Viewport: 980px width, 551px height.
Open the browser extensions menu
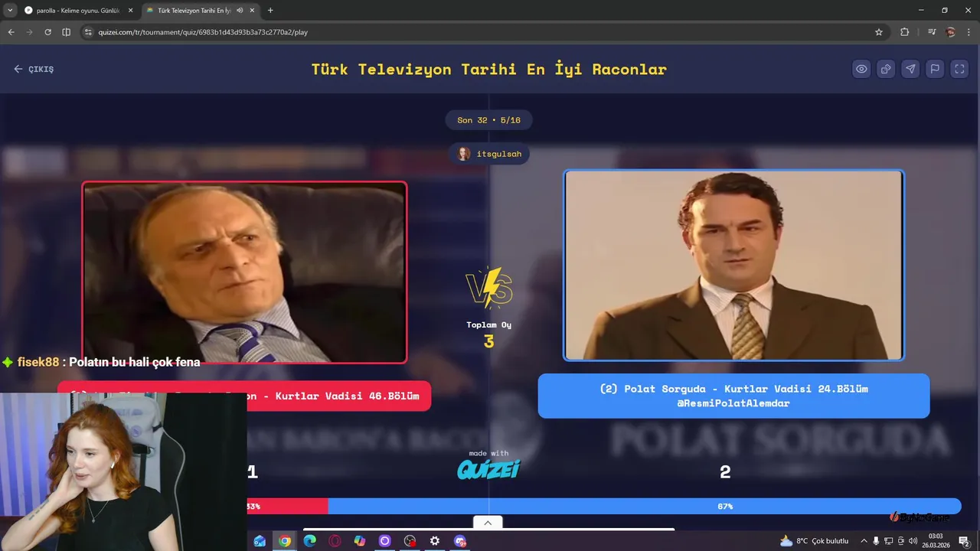(905, 32)
